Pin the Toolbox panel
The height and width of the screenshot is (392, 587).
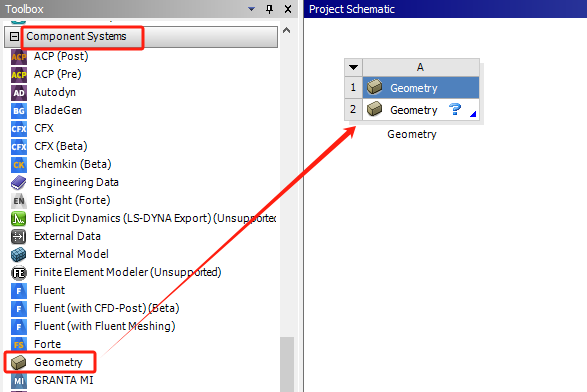pos(269,9)
